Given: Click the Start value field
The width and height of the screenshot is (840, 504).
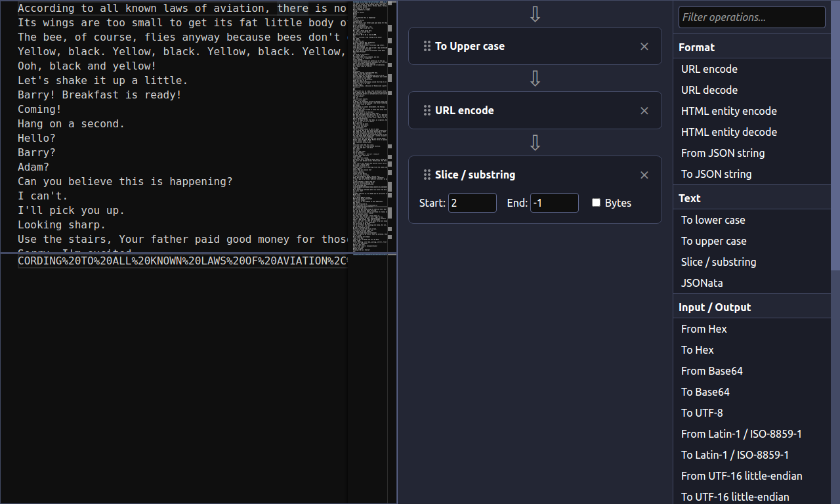Looking at the screenshot, I should click(472, 203).
